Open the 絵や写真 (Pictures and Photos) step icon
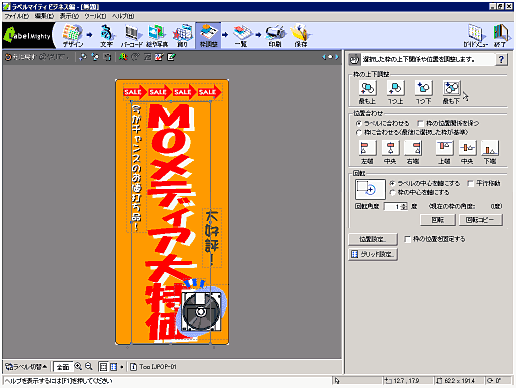516x388 pixels. click(157, 36)
